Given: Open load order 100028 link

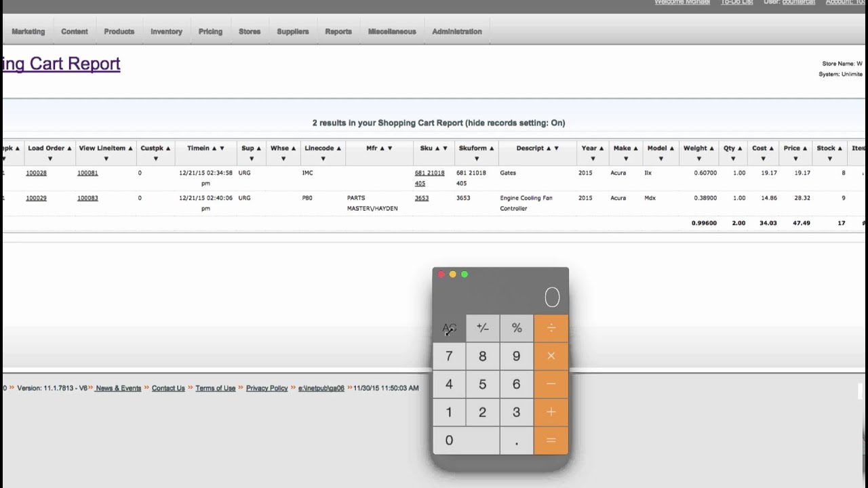Looking at the screenshot, I should click(37, 174).
